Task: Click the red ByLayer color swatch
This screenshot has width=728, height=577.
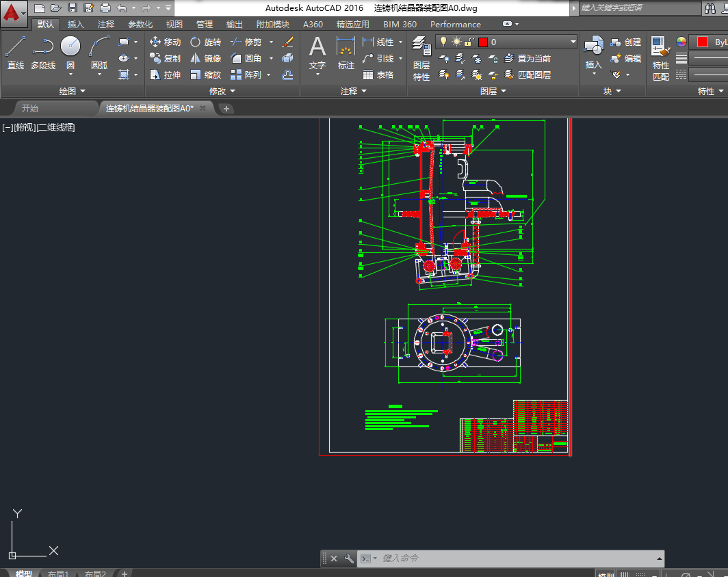Action: pyautogui.click(x=702, y=42)
